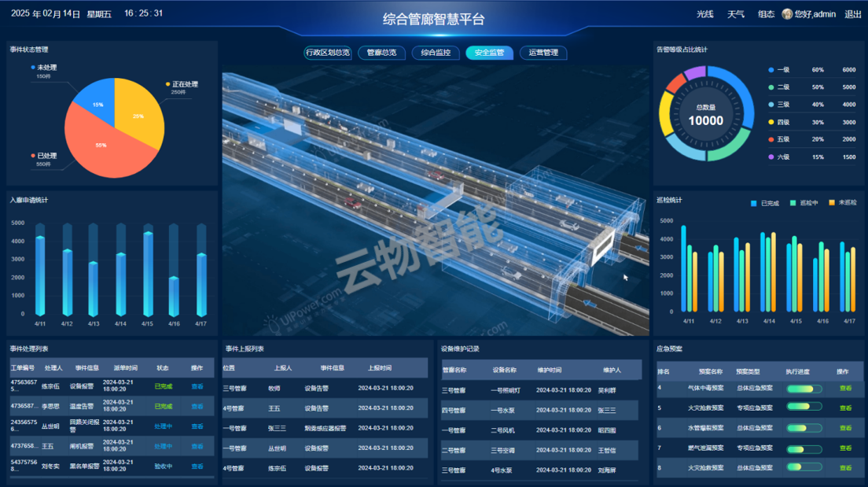
Task: Click the progress bar for 水管爆裂预案
Action: point(804,428)
